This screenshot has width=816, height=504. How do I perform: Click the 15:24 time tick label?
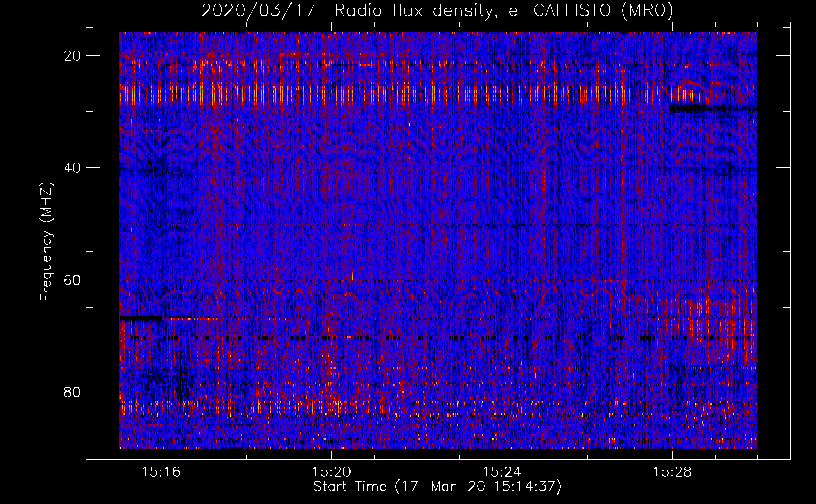(x=502, y=472)
